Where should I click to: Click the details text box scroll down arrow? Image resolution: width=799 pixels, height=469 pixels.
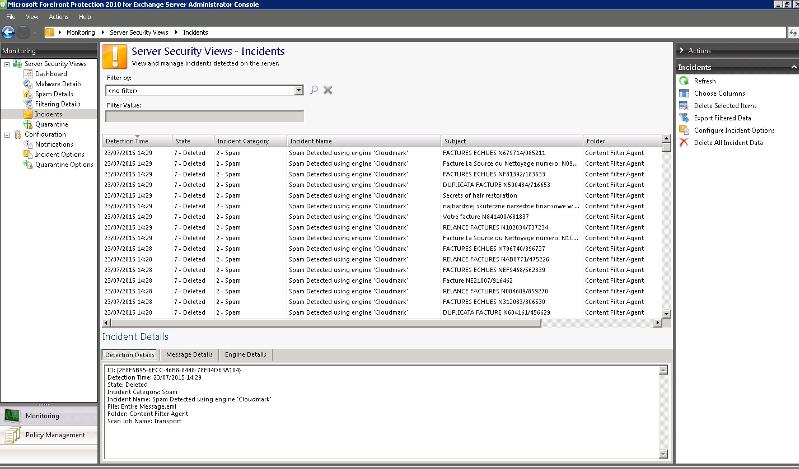pos(663,454)
